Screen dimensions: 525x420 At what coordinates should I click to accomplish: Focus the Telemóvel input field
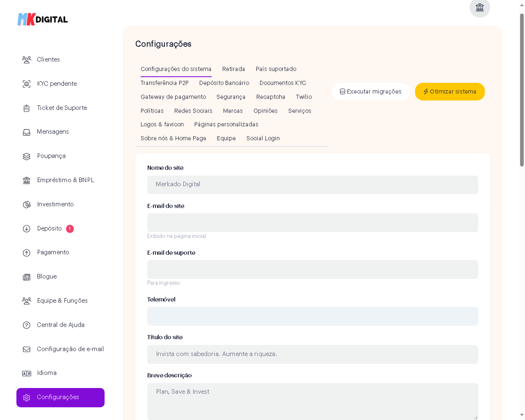(312, 316)
